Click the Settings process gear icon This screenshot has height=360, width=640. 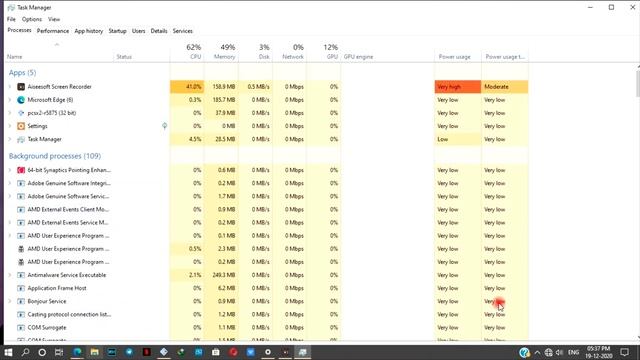click(x=21, y=126)
